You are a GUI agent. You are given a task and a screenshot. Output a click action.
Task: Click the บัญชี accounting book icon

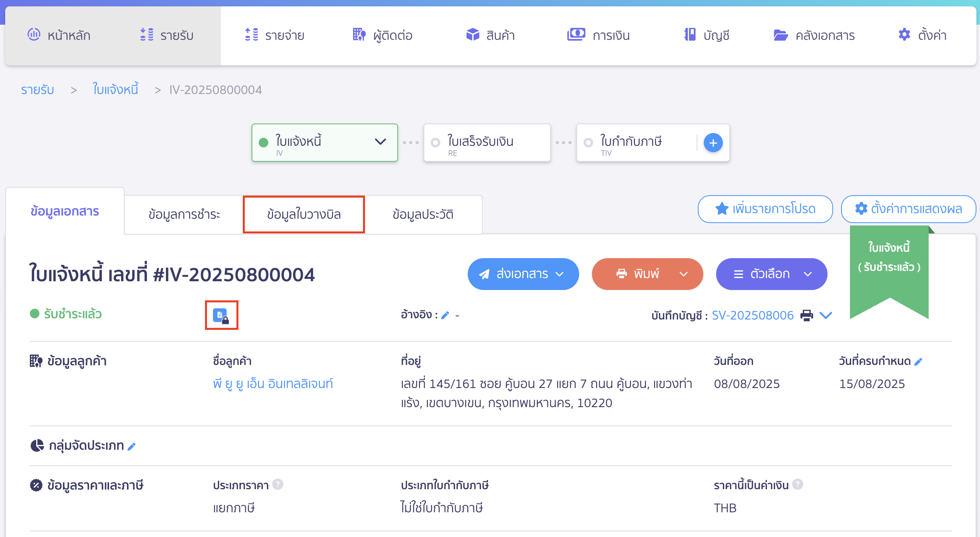click(690, 35)
